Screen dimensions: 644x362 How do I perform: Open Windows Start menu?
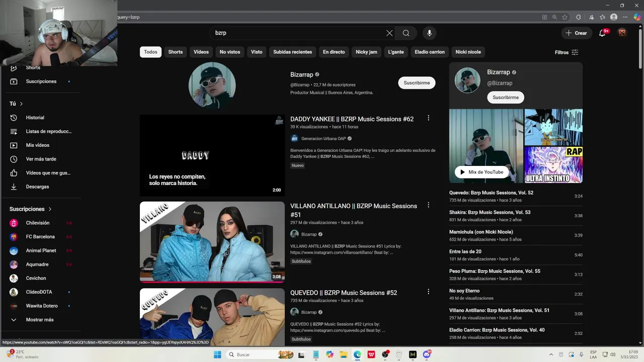[x=217, y=354]
